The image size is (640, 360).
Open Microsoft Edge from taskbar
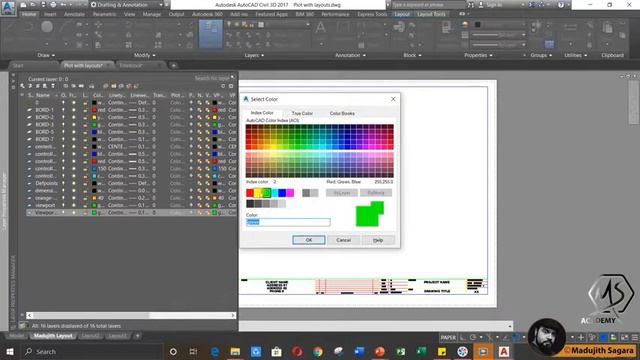coord(215,351)
